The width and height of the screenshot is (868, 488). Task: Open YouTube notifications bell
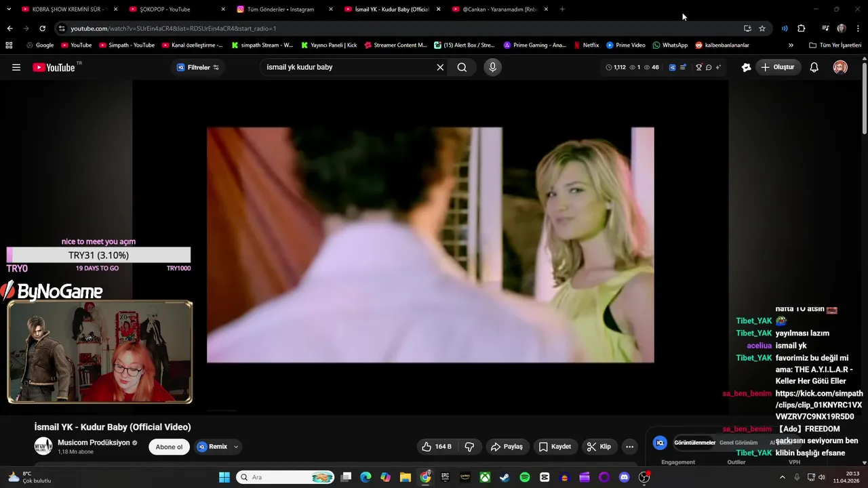814,67
